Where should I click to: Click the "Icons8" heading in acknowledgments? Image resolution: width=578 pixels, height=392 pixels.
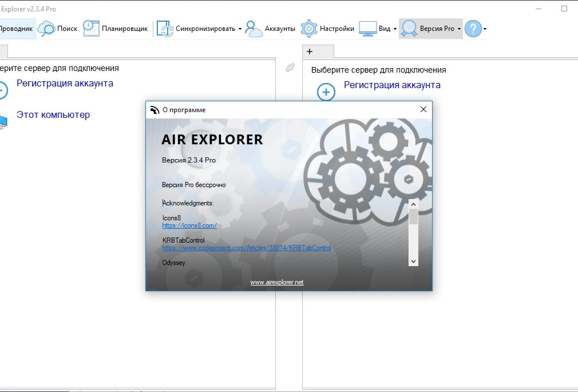coord(172,218)
